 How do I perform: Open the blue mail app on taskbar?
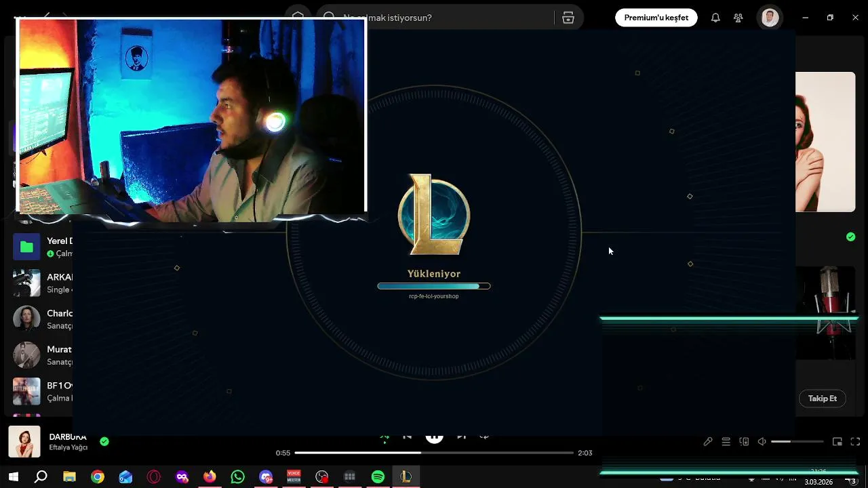125,477
